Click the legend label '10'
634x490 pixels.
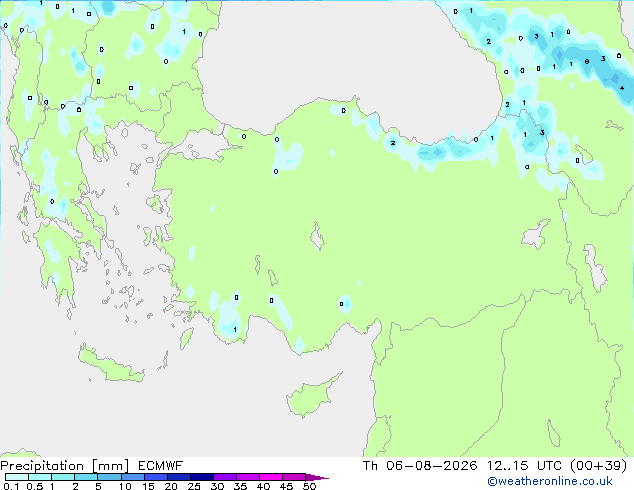125,486
